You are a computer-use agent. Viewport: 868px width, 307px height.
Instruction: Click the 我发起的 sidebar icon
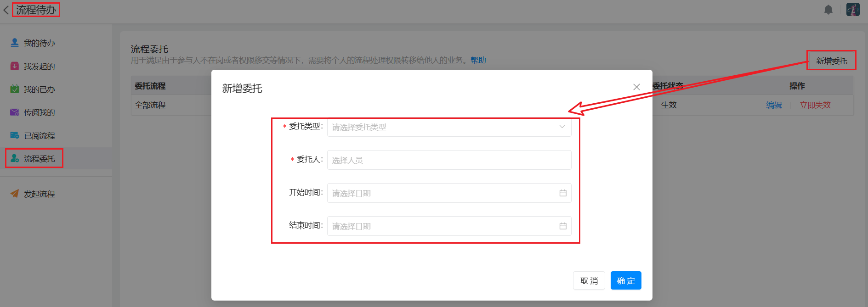click(x=15, y=66)
